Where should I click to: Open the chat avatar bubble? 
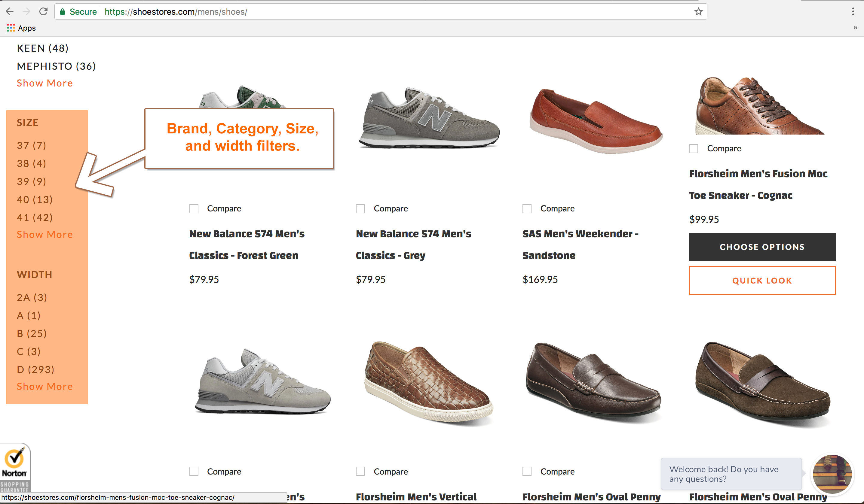832,474
